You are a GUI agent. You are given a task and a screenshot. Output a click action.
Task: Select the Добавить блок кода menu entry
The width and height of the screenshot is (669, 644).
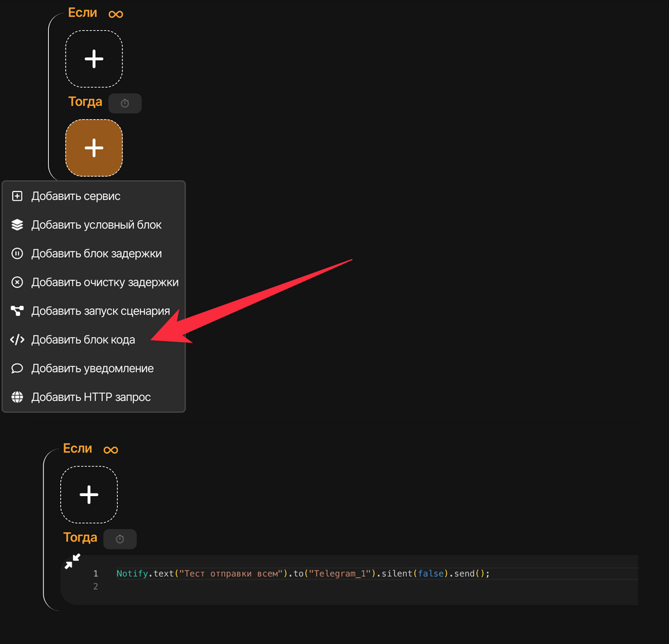coord(83,340)
